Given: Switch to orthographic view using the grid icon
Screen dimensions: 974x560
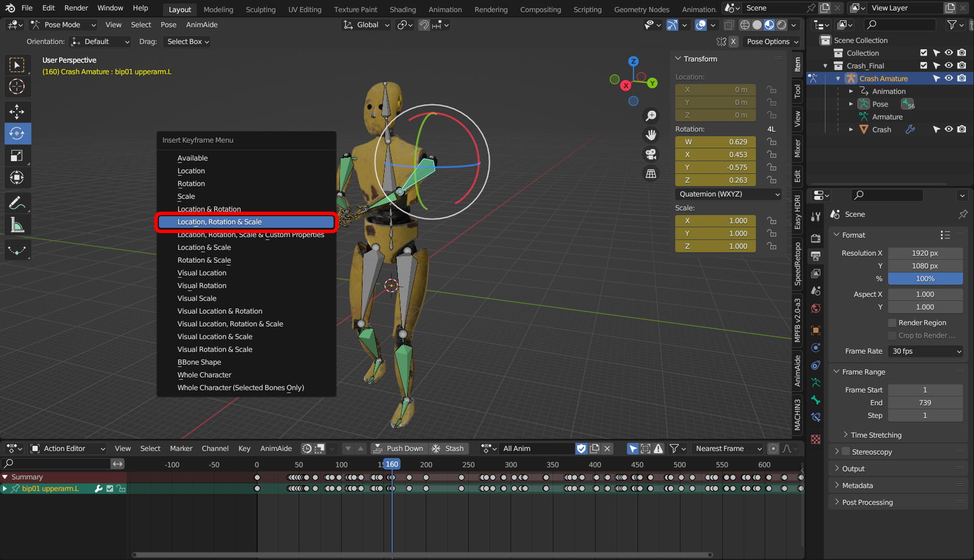Looking at the screenshot, I should [651, 173].
